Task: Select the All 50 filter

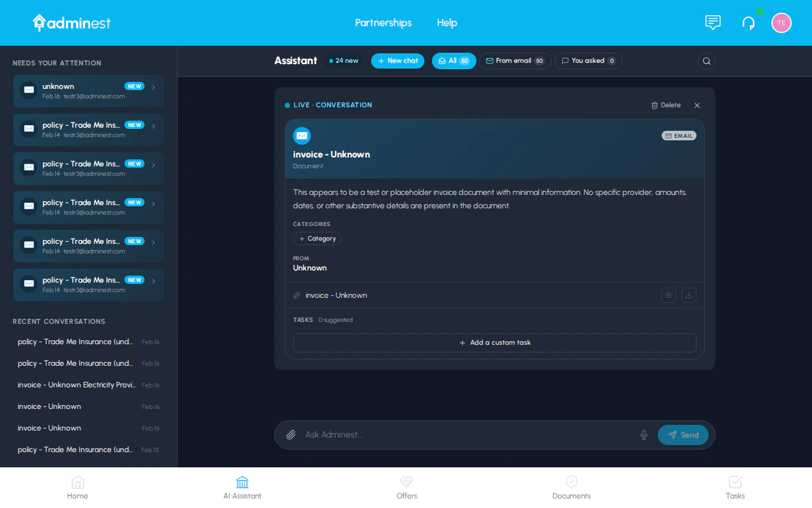Action: tap(454, 61)
